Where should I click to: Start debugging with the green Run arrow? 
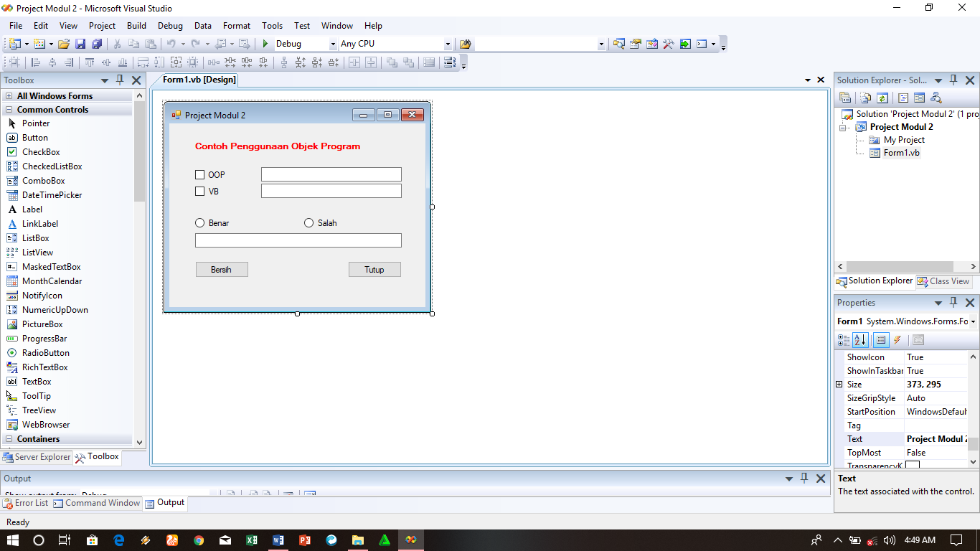point(264,43)
